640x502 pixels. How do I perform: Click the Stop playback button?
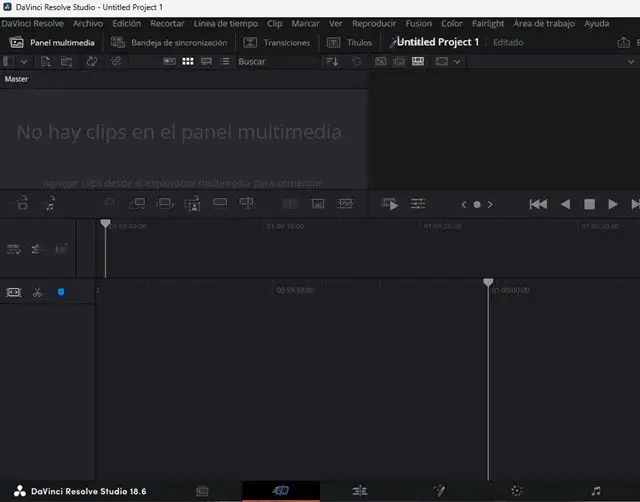coord(589,204)
